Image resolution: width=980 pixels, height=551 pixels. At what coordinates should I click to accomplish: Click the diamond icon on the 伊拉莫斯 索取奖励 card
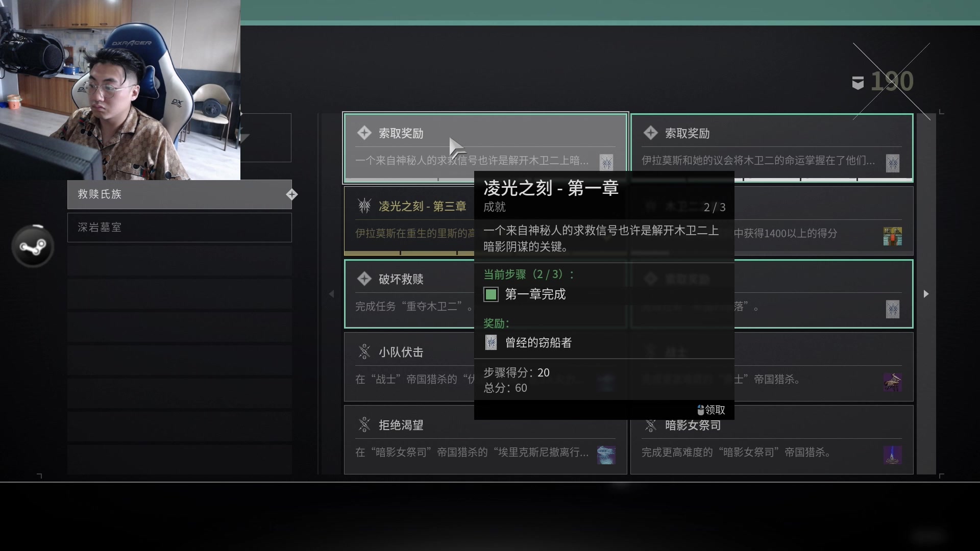point(650,133)
